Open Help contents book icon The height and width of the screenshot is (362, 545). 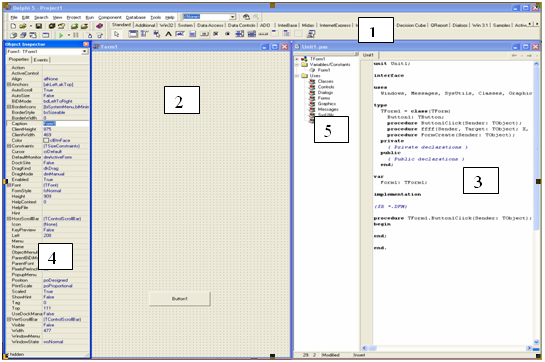[x=99, y=26]
